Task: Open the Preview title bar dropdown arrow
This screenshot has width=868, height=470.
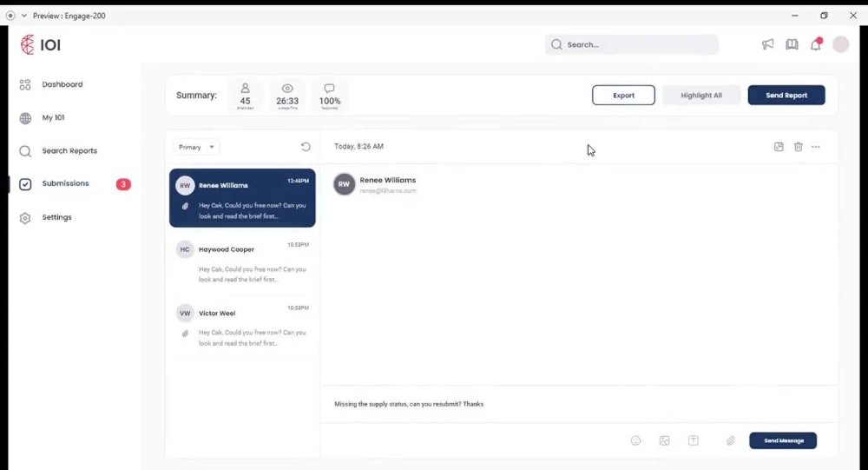Action: pos(23,16)
